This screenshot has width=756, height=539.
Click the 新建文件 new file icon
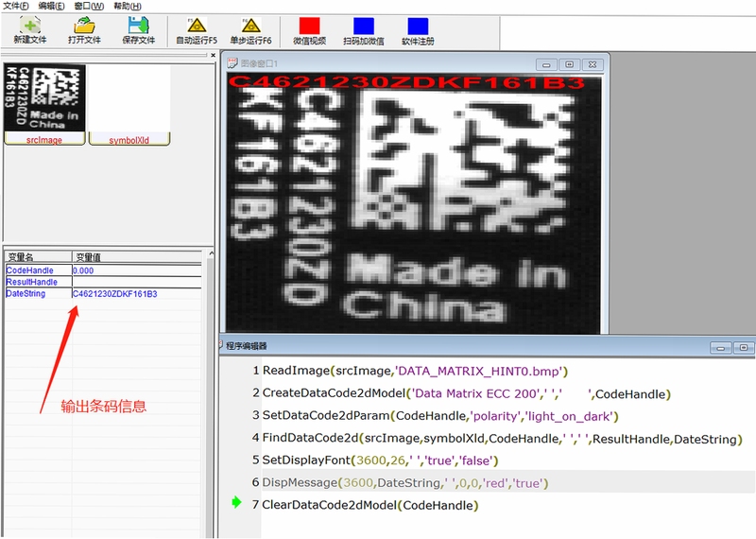[30, 26]
